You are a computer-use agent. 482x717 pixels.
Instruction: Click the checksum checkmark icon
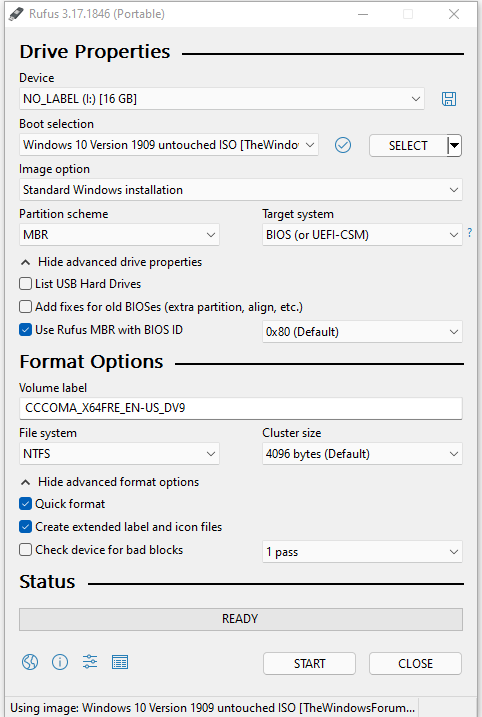pos(343,145)
